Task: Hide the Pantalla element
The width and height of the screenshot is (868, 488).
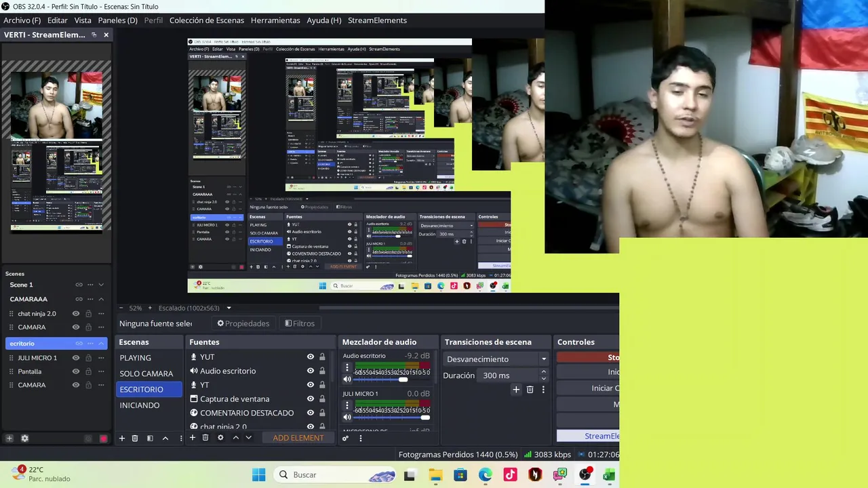Action: 76,371
